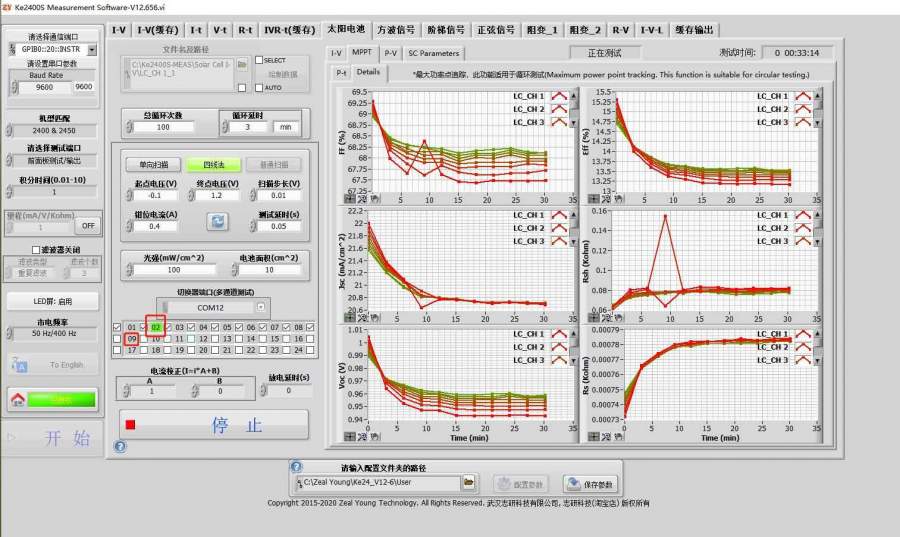Expand the COM12 switch port dropdown

[261, 307]
